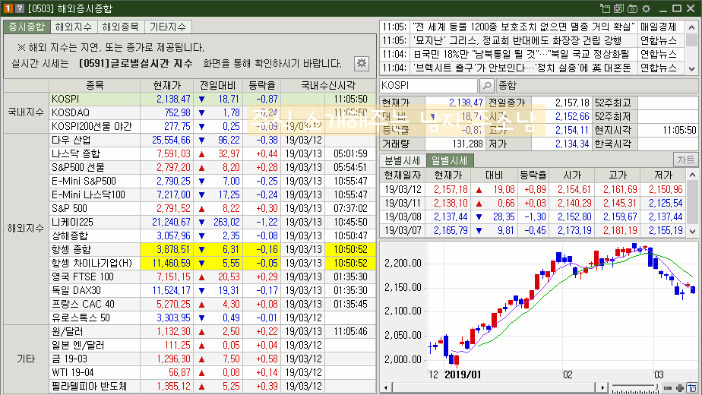The width and height of the screenshot is (702, 395).
Task: Click the 19/03/12 row in the daily price table
Action: pyautogui.click(x=533, y=189)
